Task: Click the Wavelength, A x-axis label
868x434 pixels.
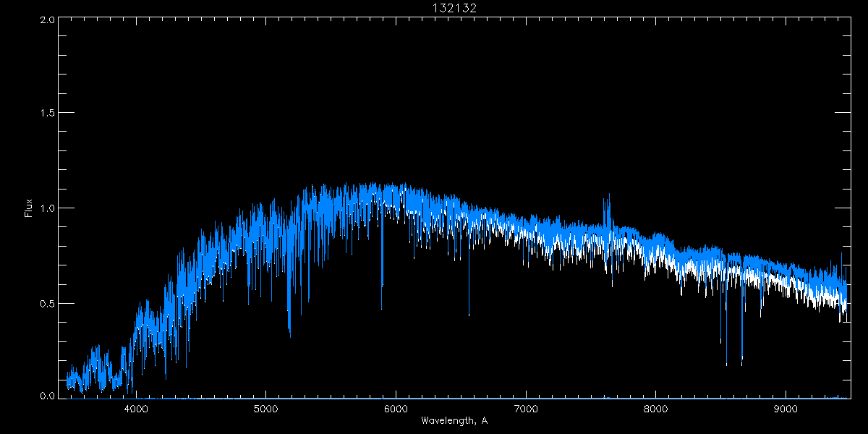Action: point(454,421)
